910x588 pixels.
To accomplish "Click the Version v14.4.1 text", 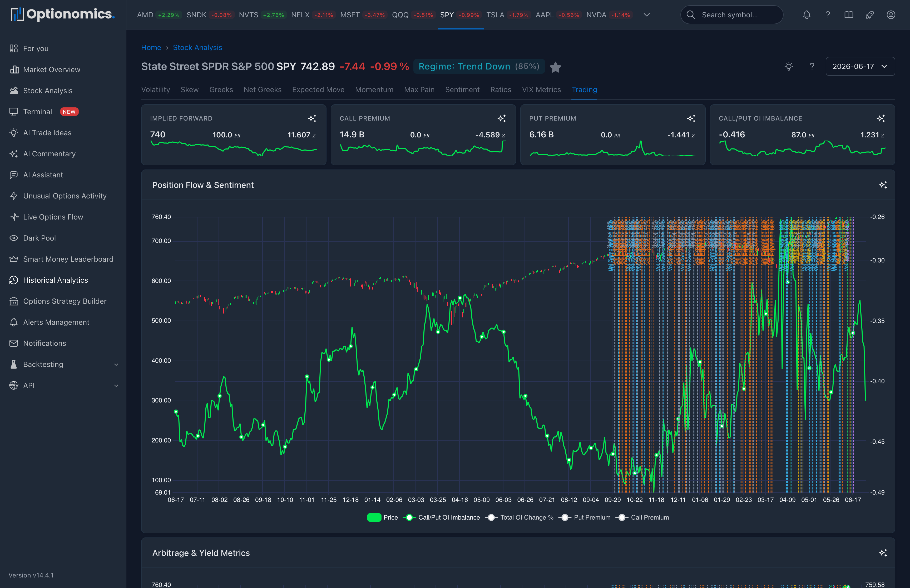I will pos(31,575).
